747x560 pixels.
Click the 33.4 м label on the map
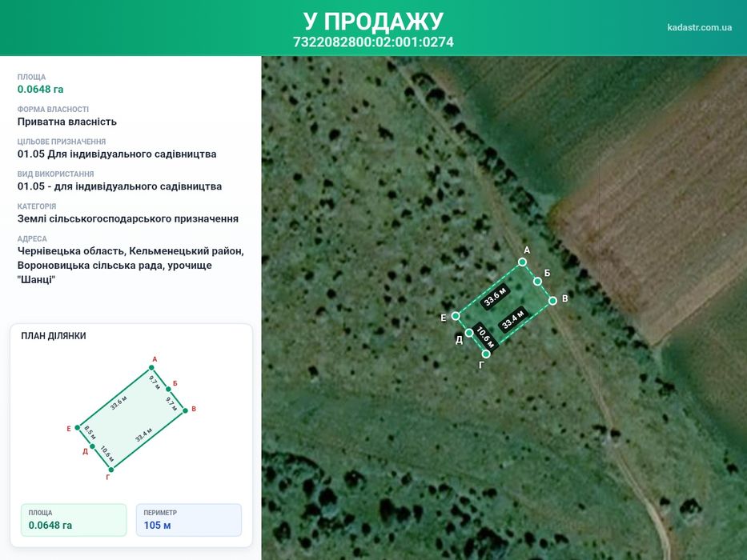[513, 319]
